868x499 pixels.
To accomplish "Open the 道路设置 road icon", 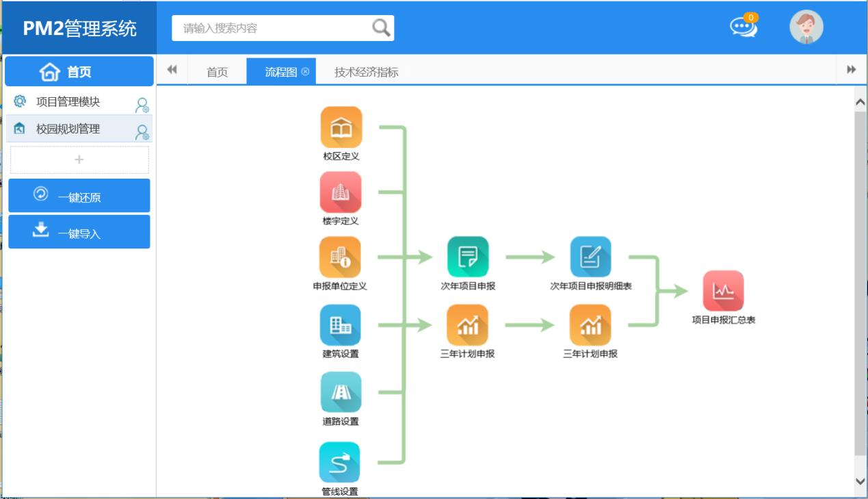I will (x=341, y=392).
